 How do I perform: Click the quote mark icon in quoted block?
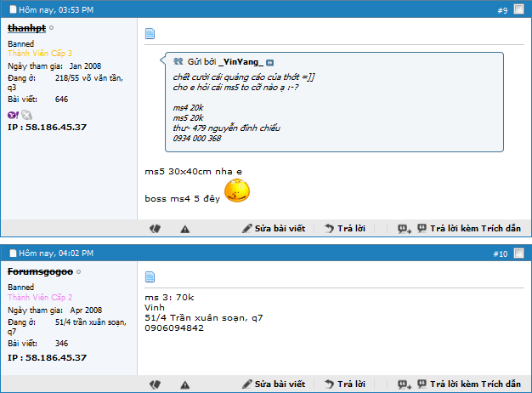178,61
